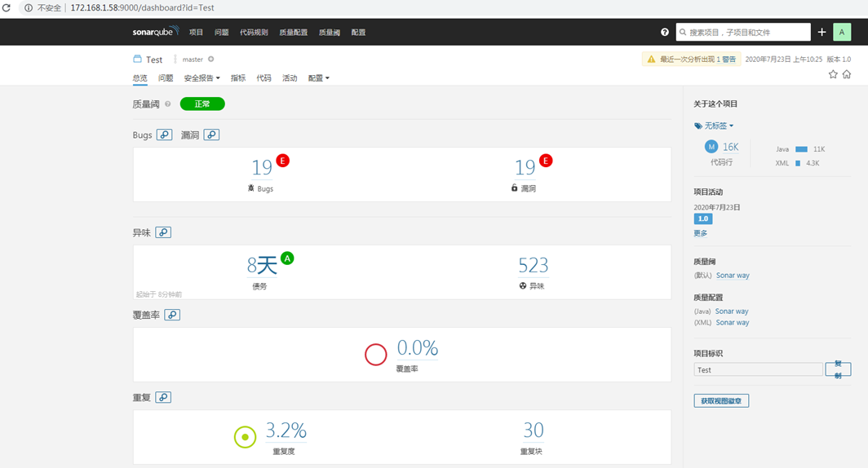Image resolution: width=868 pixels, height=468 pixels.
Task: Open 代码规则 in top navigation
Action: pyautogui.click(x=254, y=32)
